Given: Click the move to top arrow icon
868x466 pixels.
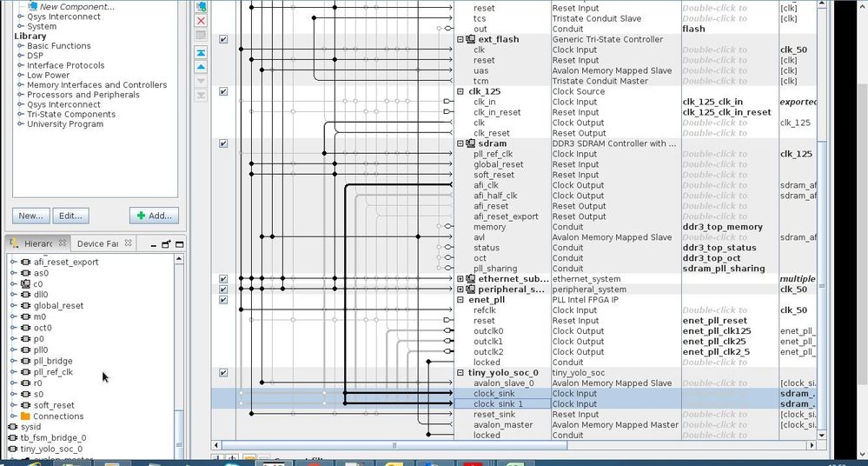Looking at the screenshot, I should click(x=201, y=53).
